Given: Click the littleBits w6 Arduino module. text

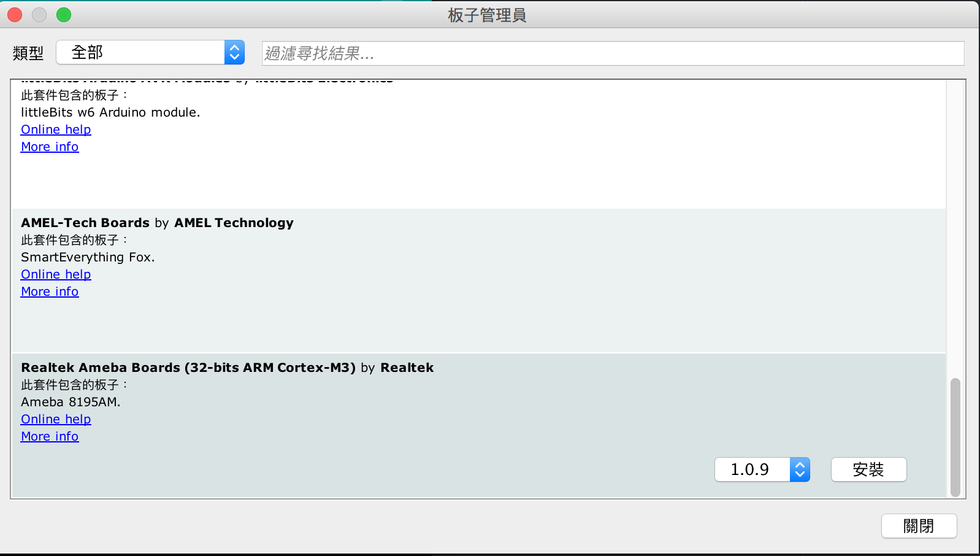Looking at the screenshot, I should 110,112.
